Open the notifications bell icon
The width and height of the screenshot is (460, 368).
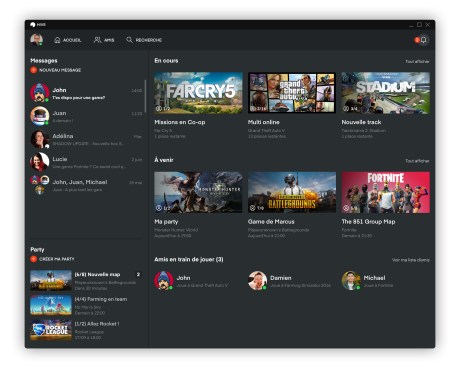(x=424, y=40)
